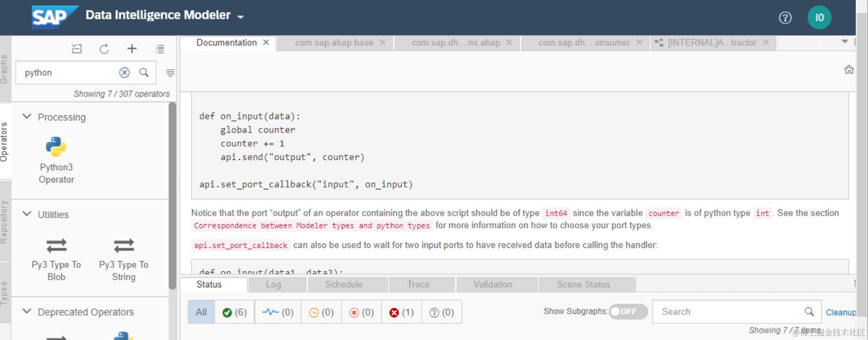Click the int64 code reference
The image size is (868, 340).
point(556,213)
